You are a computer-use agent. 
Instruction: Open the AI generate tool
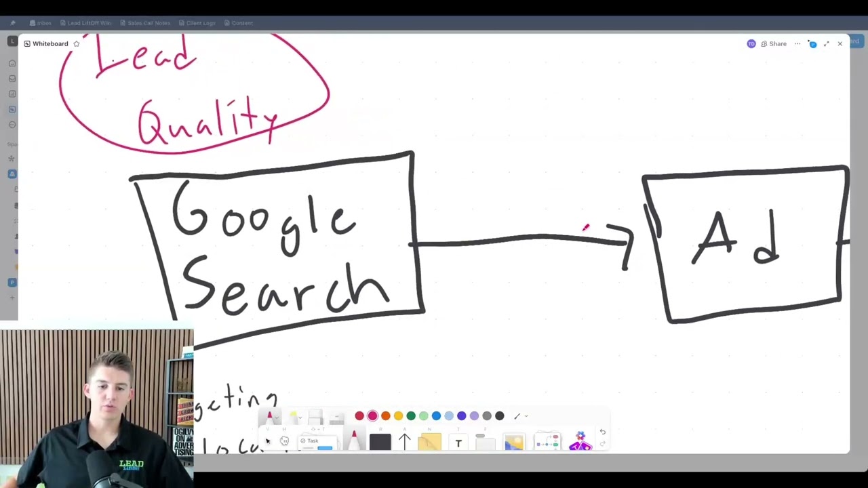(x=580, y=441)
